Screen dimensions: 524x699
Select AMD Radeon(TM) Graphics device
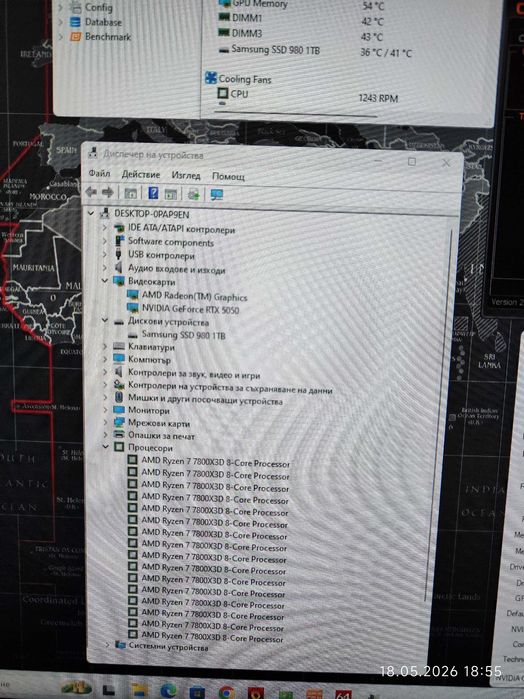pyautogui.click(x=194, y=296)
